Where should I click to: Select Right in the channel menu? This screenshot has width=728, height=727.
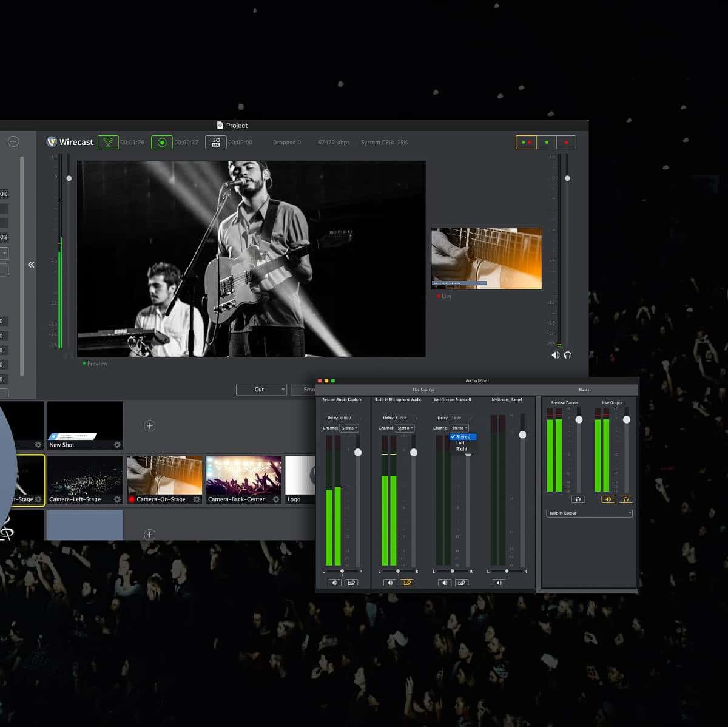(x=462, y=449)
